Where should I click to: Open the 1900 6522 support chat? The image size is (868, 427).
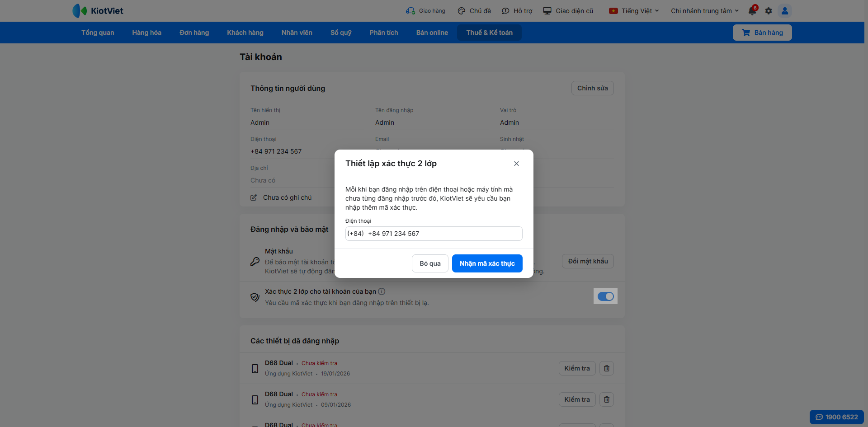(836, 417)
